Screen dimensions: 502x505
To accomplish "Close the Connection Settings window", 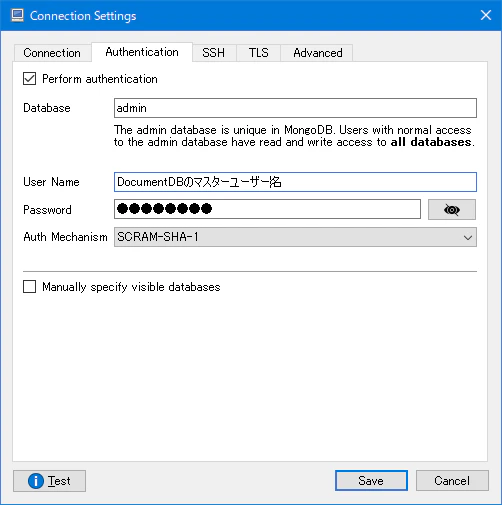I will coord(486,15).
